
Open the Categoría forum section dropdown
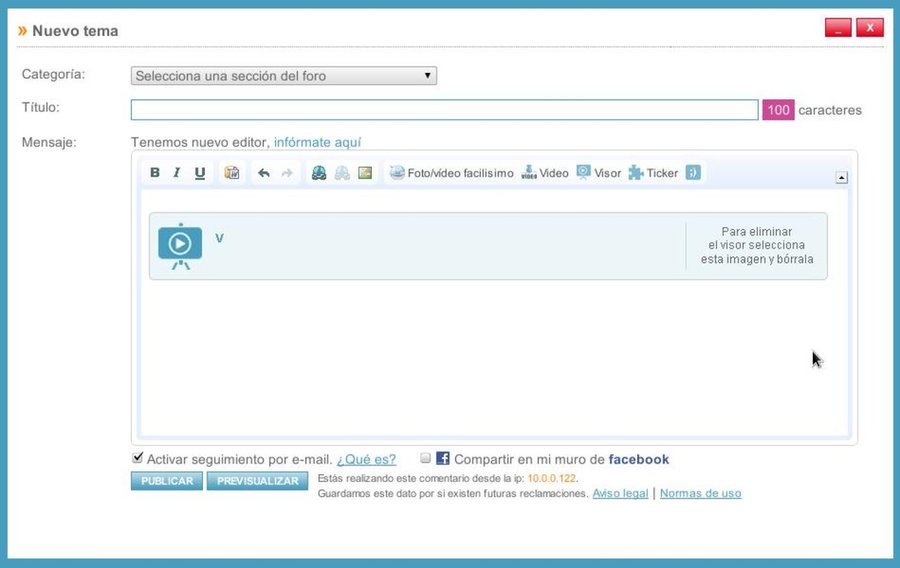coord(284,76)
